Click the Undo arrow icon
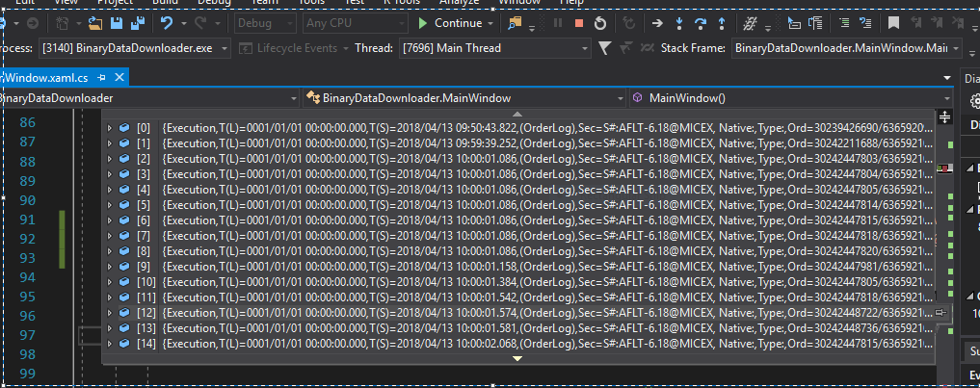 click(x=168, y=22)
